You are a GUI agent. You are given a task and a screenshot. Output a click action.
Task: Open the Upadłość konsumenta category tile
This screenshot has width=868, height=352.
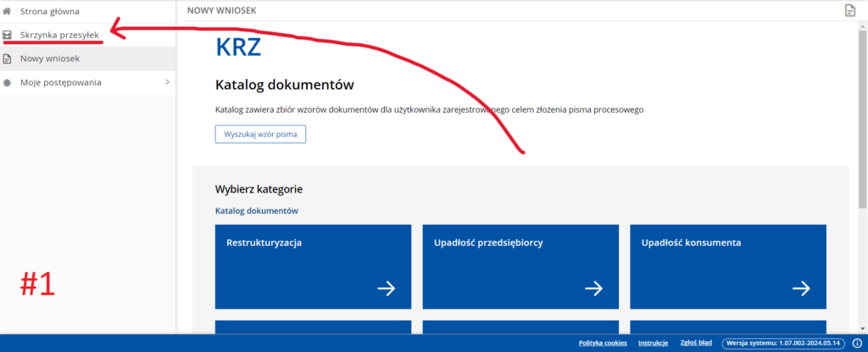727,265
